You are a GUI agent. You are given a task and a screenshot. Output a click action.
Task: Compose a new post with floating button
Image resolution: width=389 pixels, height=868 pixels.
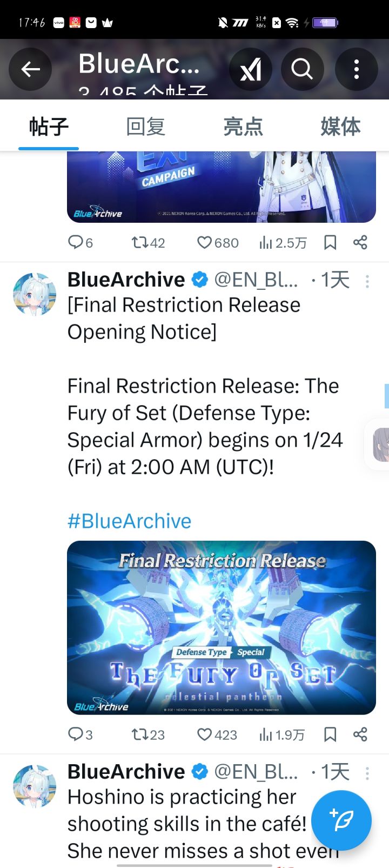[341, 820]
